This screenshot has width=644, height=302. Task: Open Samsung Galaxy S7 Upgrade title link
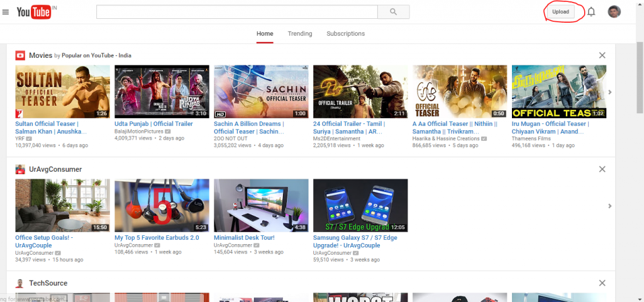tap(355, 242)
